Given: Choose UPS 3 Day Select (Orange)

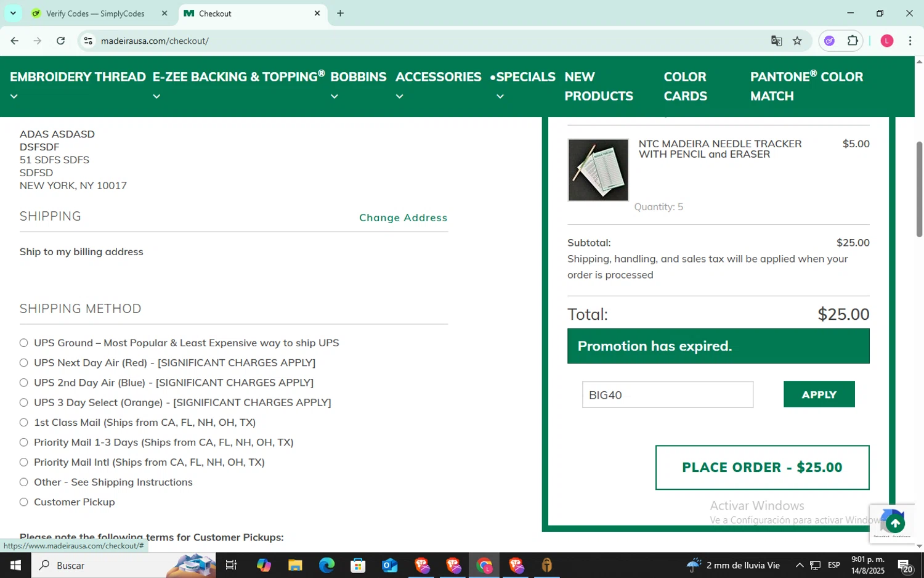Looking at the screenshot, I should tap(24, 402).
